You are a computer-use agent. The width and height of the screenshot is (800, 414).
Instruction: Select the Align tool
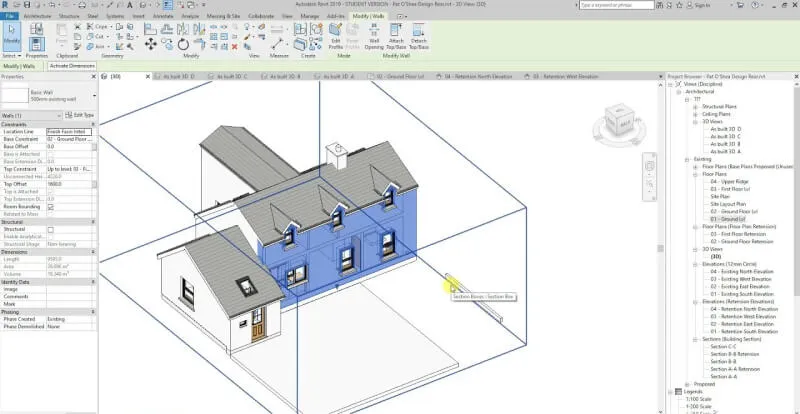[151, 29]
